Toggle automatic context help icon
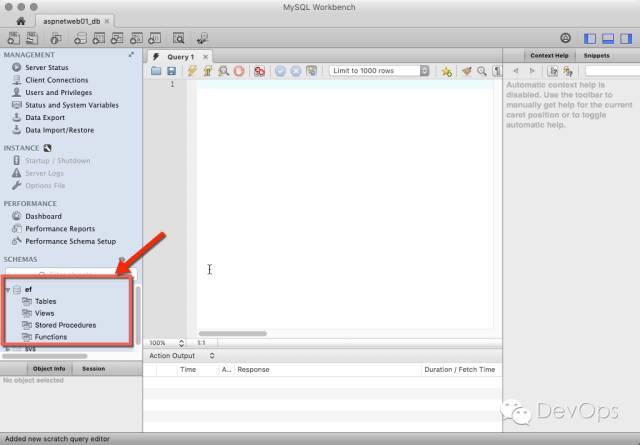The image size is (640, 445). (x=568, y=71)
